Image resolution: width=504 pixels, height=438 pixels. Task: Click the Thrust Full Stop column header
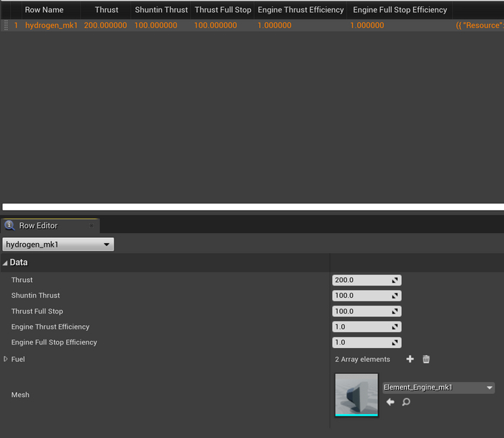(x=222, y=10)
